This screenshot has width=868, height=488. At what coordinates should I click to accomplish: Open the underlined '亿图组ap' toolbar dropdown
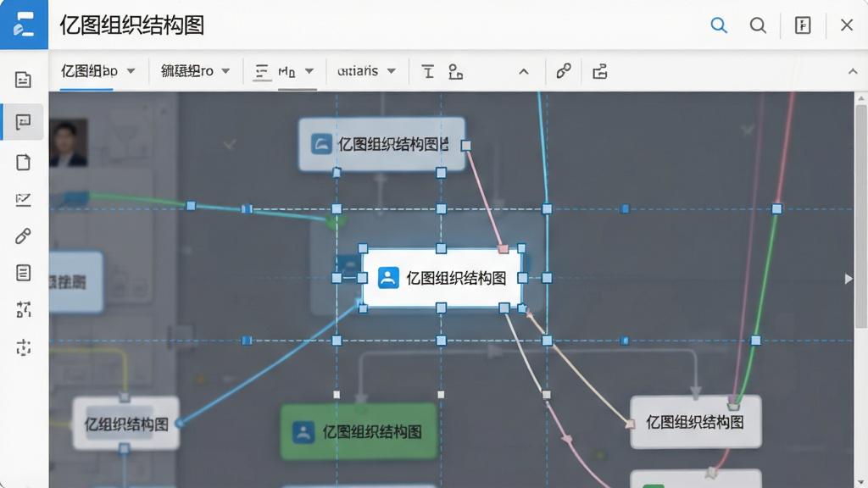98,71
